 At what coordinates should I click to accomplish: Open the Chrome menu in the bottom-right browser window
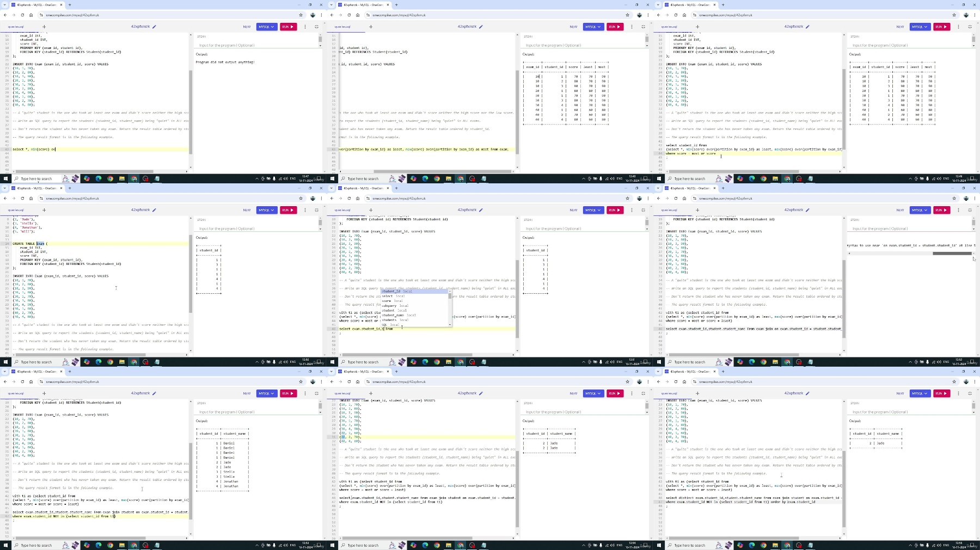pyautogui.click(x=975, y=382)
